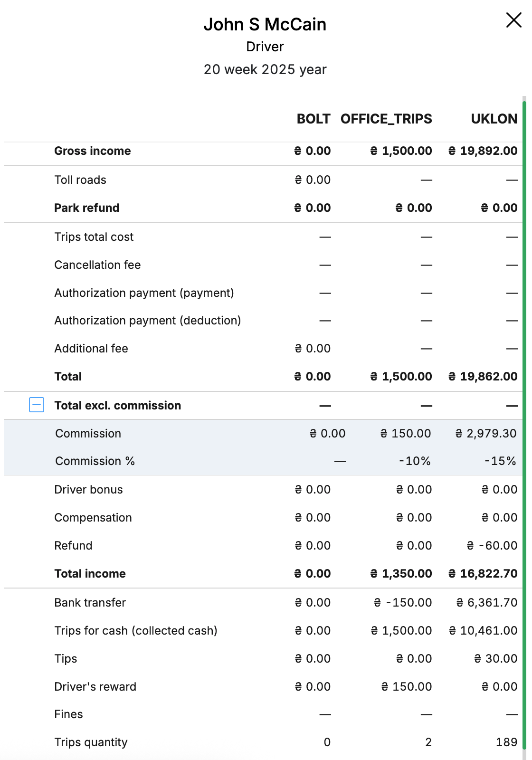This screenshot has height=760, width=532.
Task: Click the Authorization payment (payment) label
Action: pyautogui.click(x=144, y=293)
